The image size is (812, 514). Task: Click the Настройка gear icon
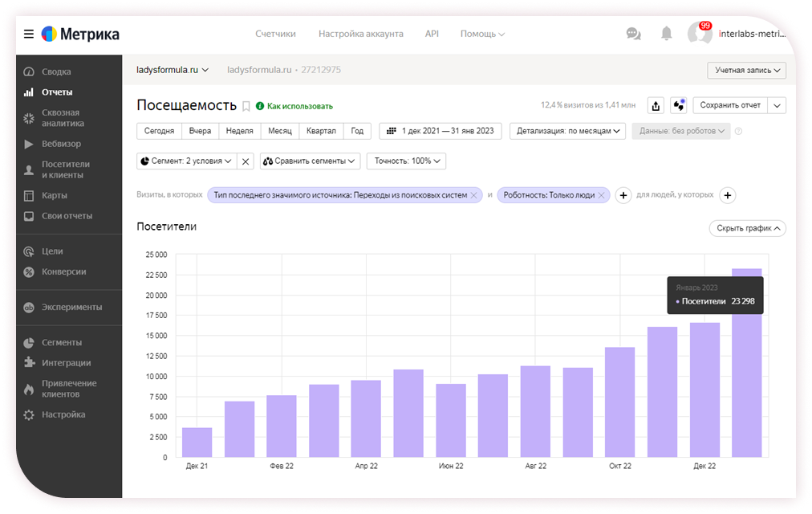click(x=29, y=414)
